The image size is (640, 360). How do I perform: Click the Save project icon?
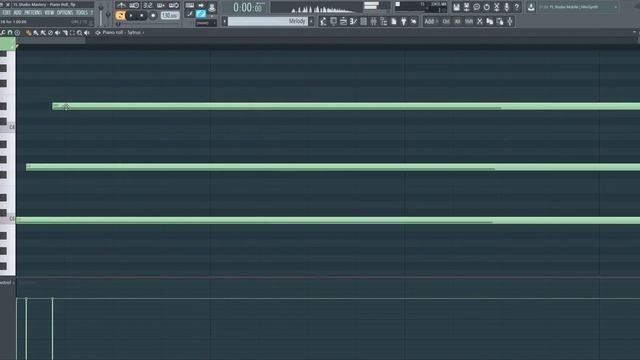pyautogui.click(x=456, y=7)
